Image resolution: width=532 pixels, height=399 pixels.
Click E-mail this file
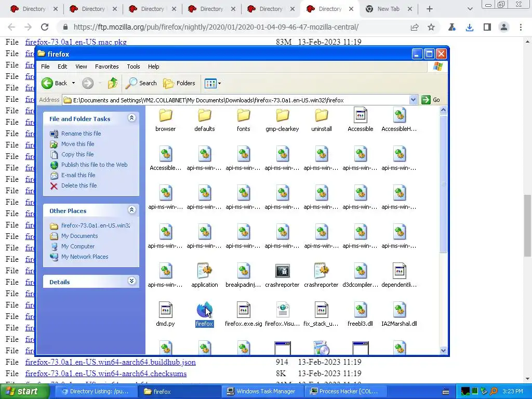point(78,175)
